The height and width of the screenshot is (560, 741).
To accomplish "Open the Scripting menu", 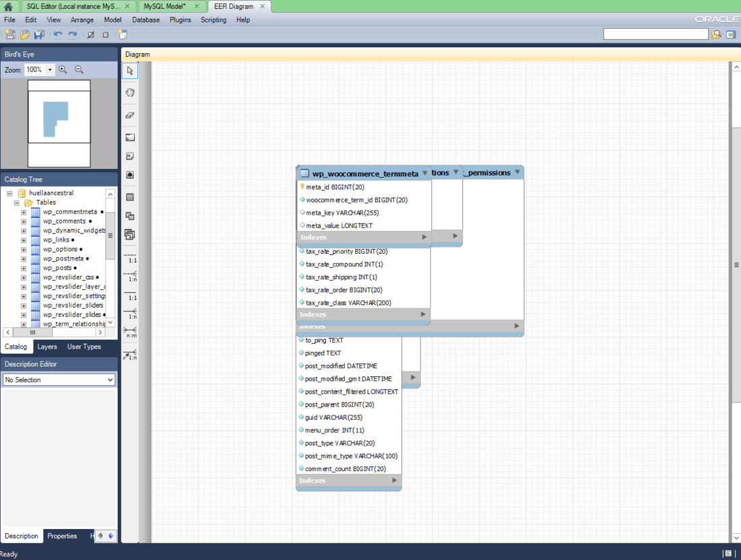I will [x=214, y=20].
